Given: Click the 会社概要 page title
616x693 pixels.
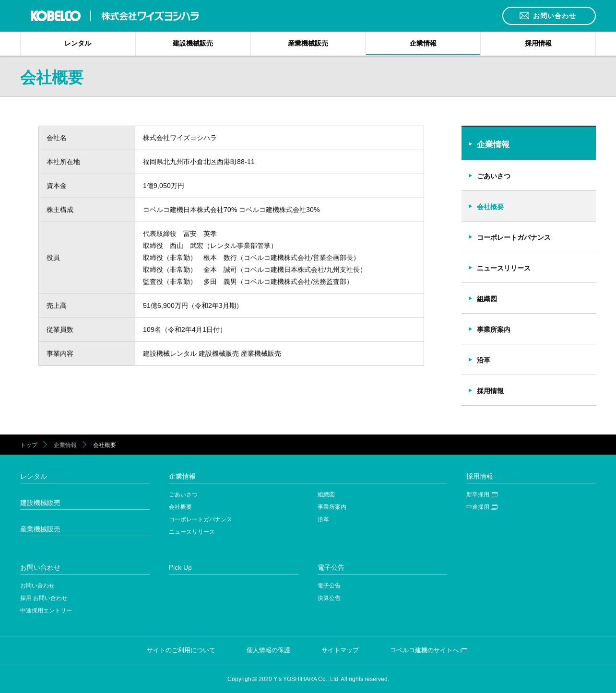Looking at the screenshot, I should [x=52, y=77].
